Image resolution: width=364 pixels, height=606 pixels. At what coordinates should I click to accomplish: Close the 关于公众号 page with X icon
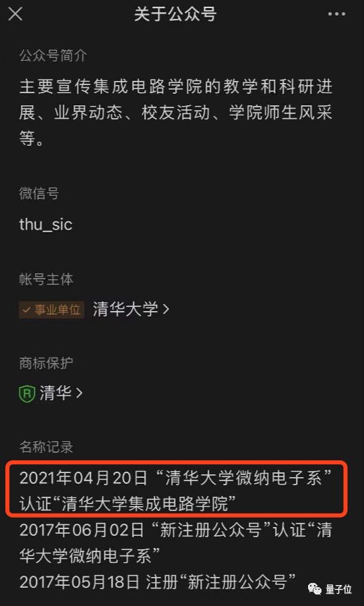(x=16, y=14)
